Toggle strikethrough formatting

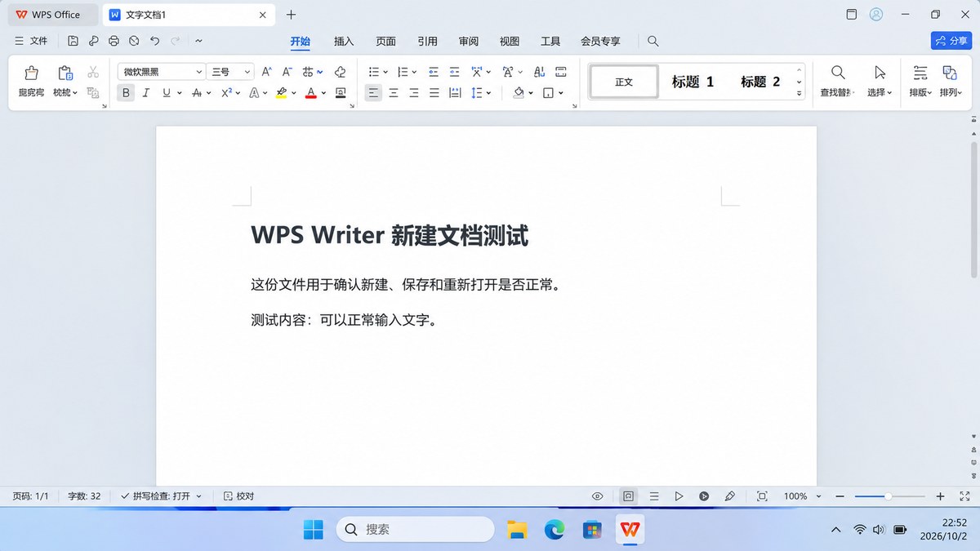tap(196, 93)
